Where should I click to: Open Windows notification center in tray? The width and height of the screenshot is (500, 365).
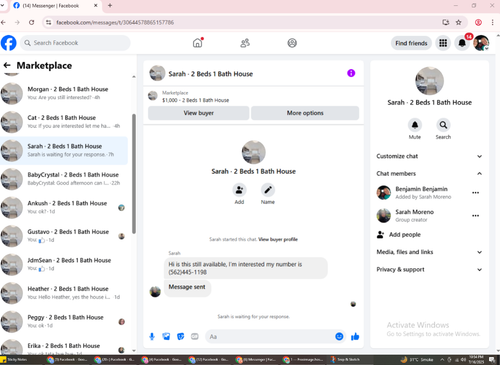pos(492,360)
